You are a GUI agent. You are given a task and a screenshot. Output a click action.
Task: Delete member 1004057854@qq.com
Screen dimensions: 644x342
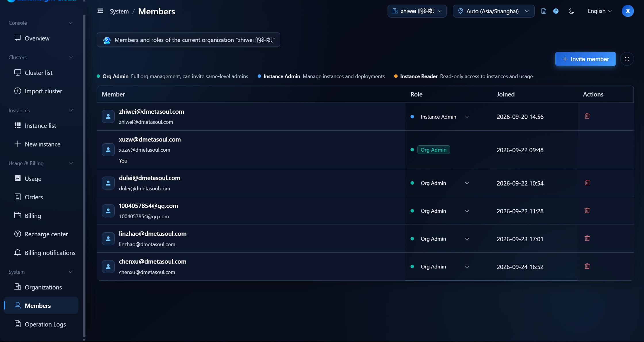point(587,210)
